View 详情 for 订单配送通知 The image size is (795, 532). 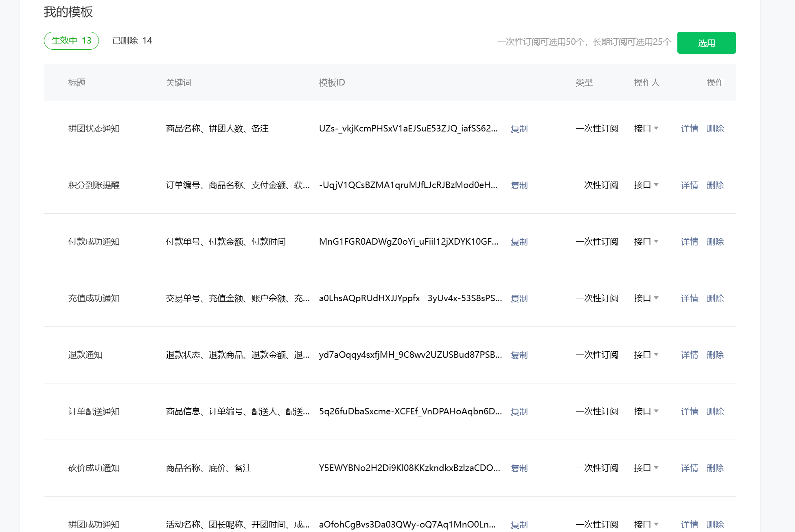(690, 412)
